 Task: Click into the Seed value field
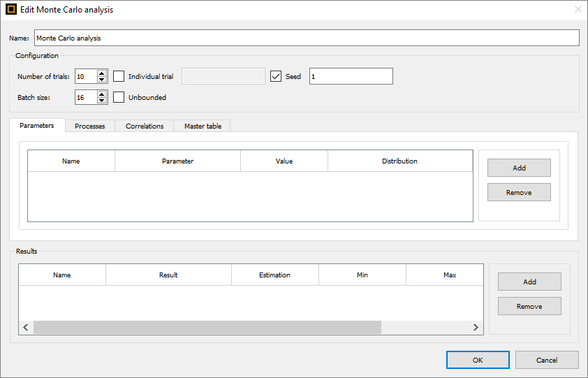(x=351, y=76)
